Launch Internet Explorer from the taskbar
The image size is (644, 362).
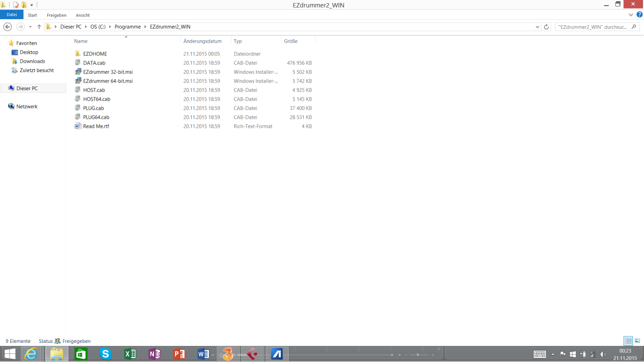click(31, 354)
